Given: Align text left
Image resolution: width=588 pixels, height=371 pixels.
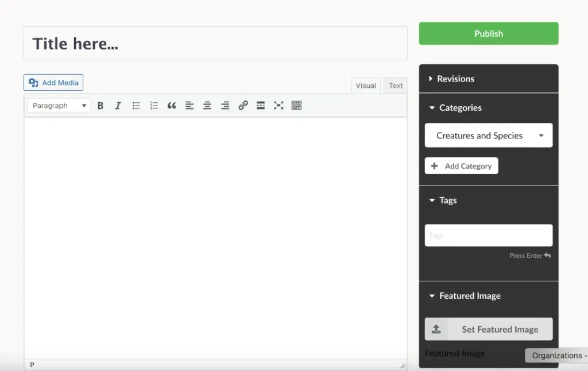Looking at the screenshot, I should [189, 106].
